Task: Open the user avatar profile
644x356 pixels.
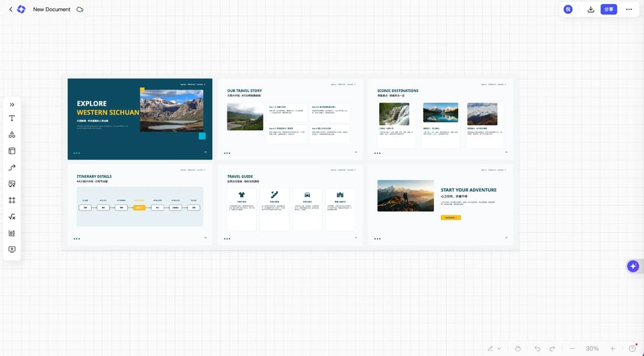Action: tap(568, 9)
